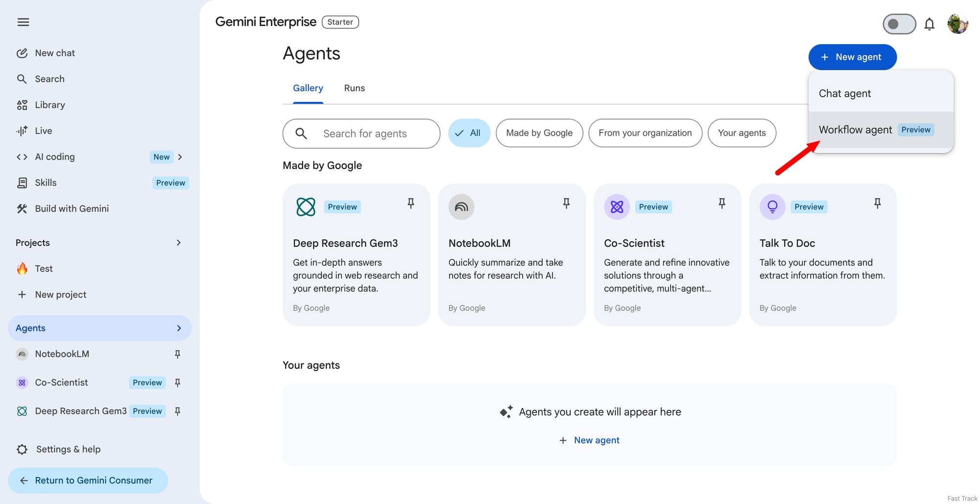Pin the Co-Scientist card

tap(722, 203)
